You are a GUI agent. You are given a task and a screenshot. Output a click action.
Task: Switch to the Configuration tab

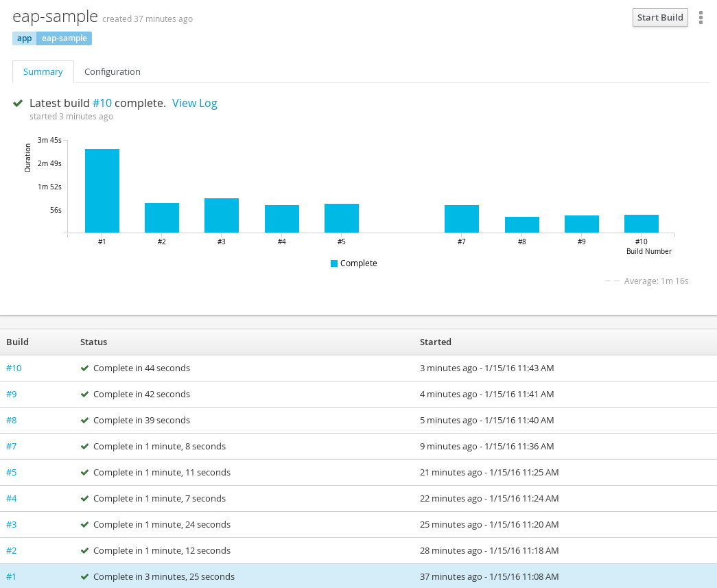click(112, 71)
